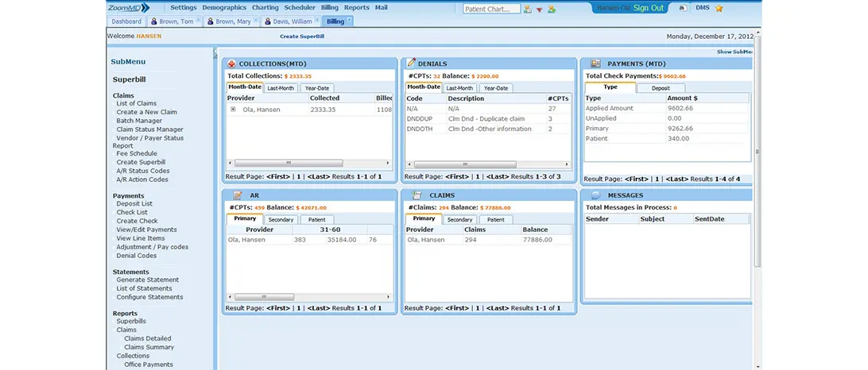Select Last-Month tab in Collections panel

pyautogui.click(x=281, y=88)
